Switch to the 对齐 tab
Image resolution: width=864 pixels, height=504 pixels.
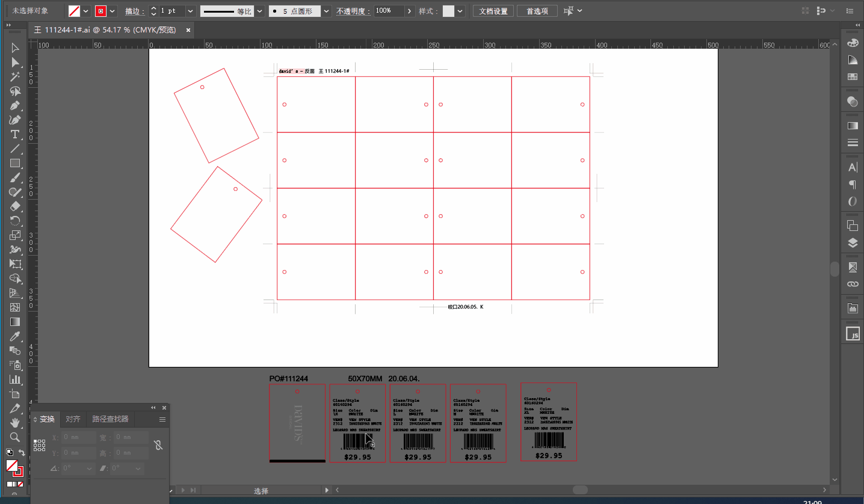[x=73, y=419]
